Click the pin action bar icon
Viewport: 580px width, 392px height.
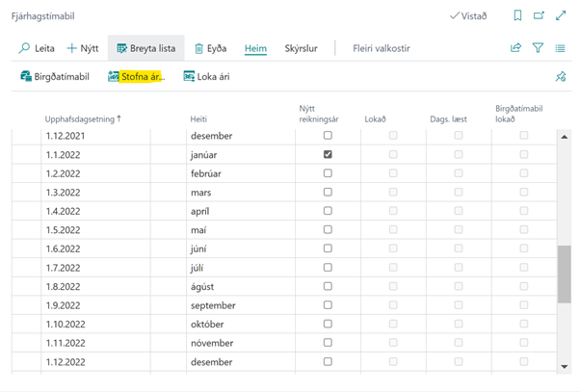coord(561,77)
